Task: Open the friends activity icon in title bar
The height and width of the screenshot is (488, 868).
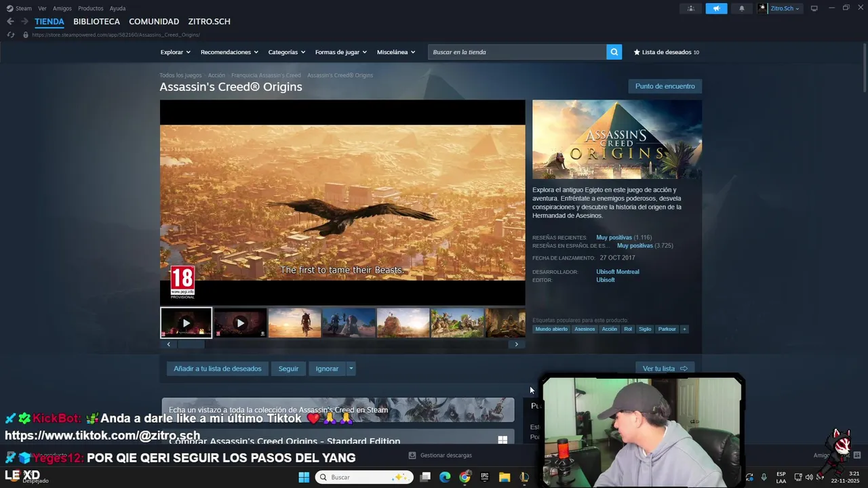Action: point(691,8)
